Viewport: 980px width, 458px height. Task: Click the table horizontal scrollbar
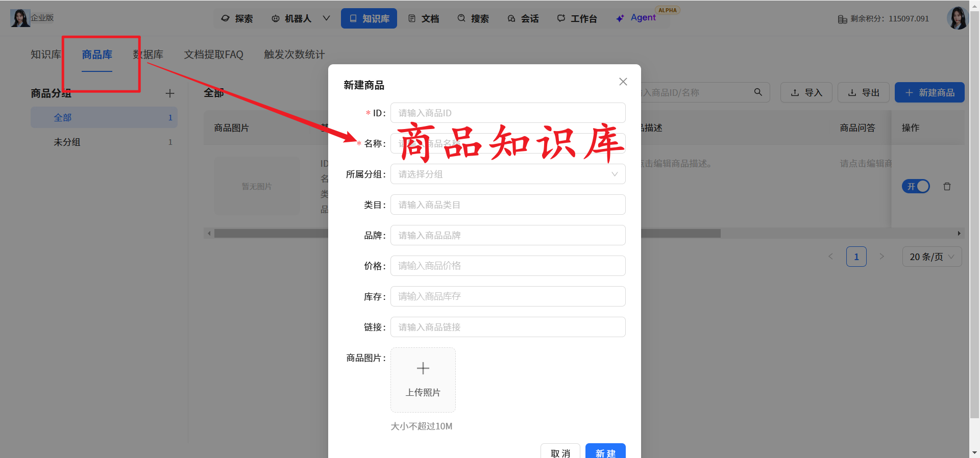467,233
